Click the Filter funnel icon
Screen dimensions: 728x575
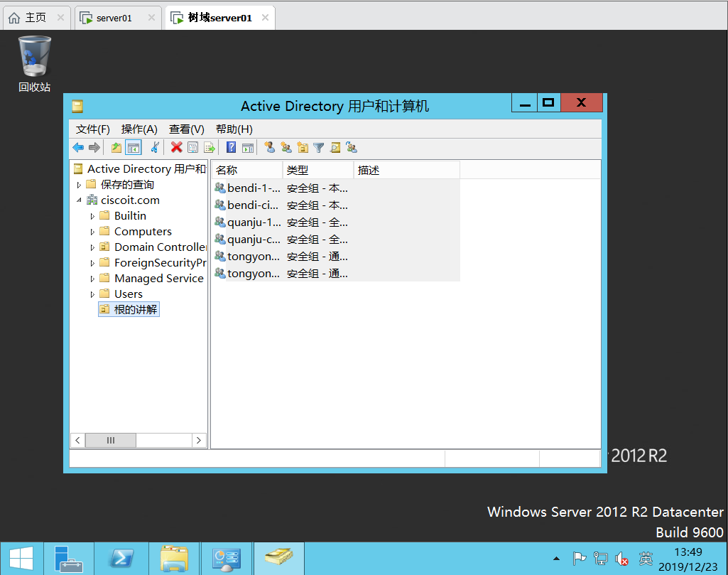[x=318, y=148]
